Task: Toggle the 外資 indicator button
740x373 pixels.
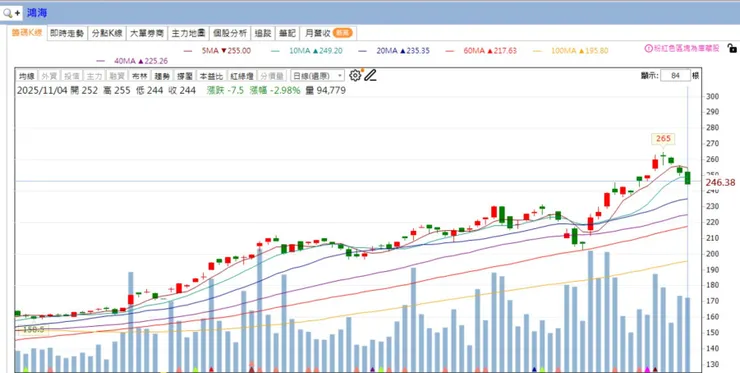Action: 49,76
